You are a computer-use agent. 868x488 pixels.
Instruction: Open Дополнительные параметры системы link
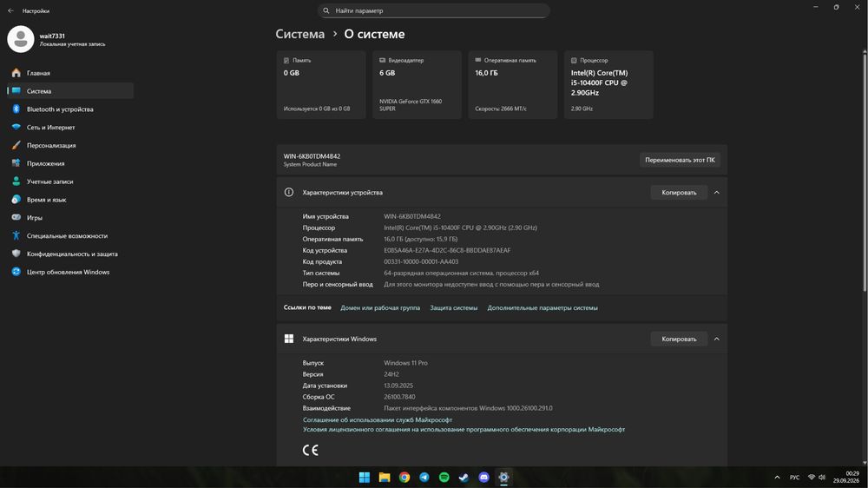tap(542, 308)
